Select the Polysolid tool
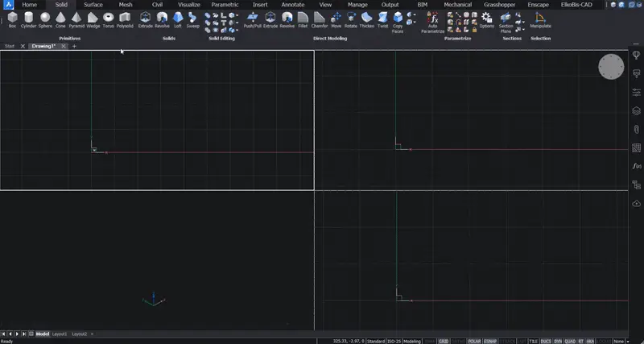644x344 pixels. point(125,19)
